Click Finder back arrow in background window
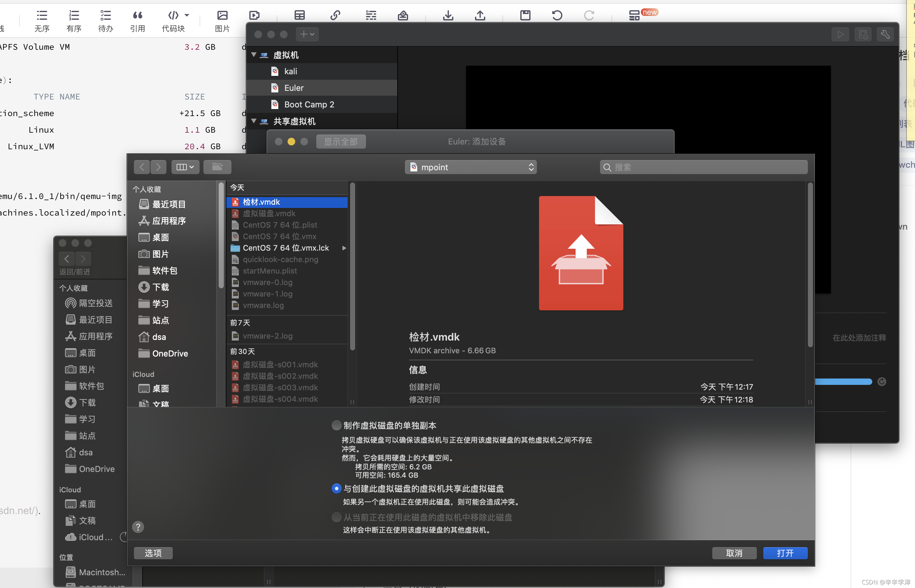Image resolution: width=915 pixels, height=588 pixels. point(67,259)
